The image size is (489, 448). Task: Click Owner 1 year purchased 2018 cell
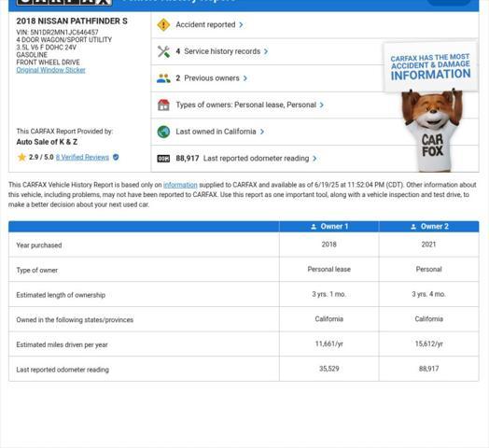point(329,245)
